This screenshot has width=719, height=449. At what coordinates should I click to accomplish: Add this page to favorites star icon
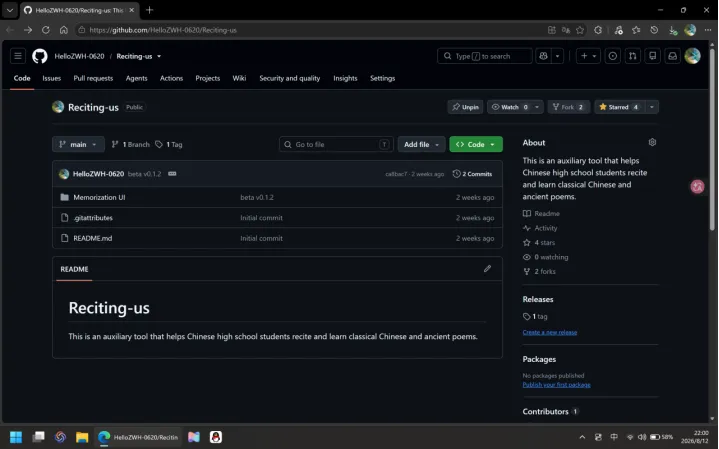tap(580, 30)
